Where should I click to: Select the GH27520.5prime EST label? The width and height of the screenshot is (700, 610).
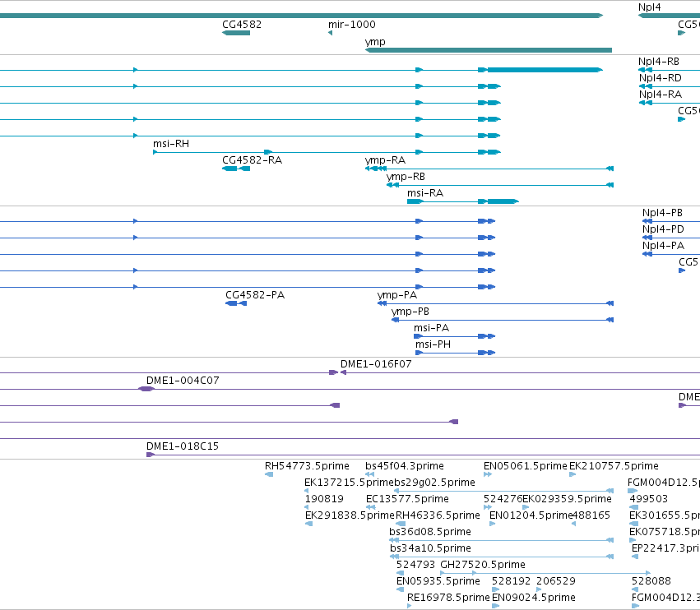pyautogui.click(x=483, y=566)
